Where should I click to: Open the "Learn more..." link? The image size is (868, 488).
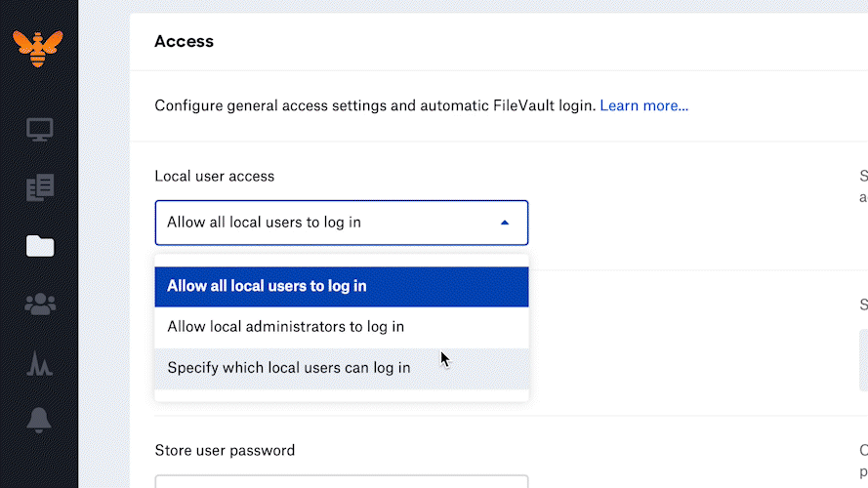(643, 105)
